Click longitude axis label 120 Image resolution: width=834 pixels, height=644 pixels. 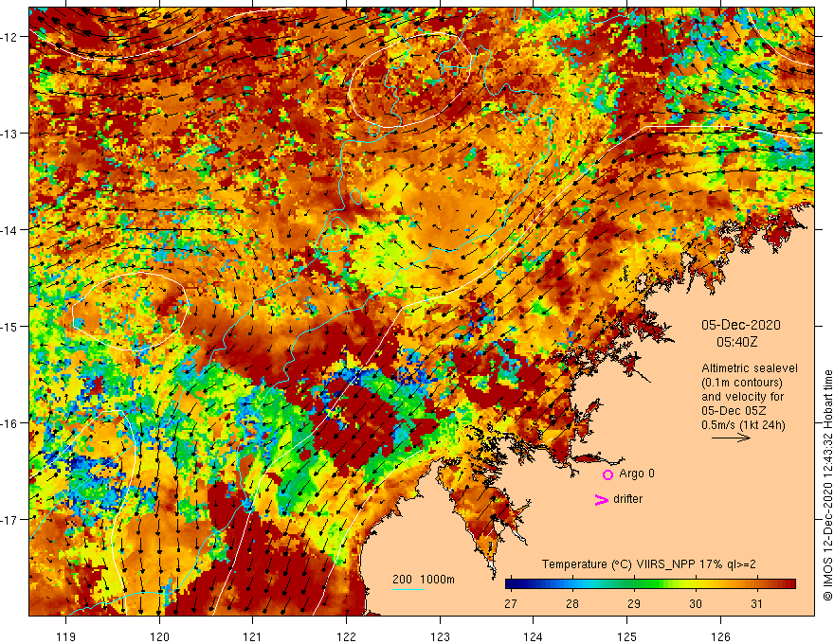pos(159,636)
